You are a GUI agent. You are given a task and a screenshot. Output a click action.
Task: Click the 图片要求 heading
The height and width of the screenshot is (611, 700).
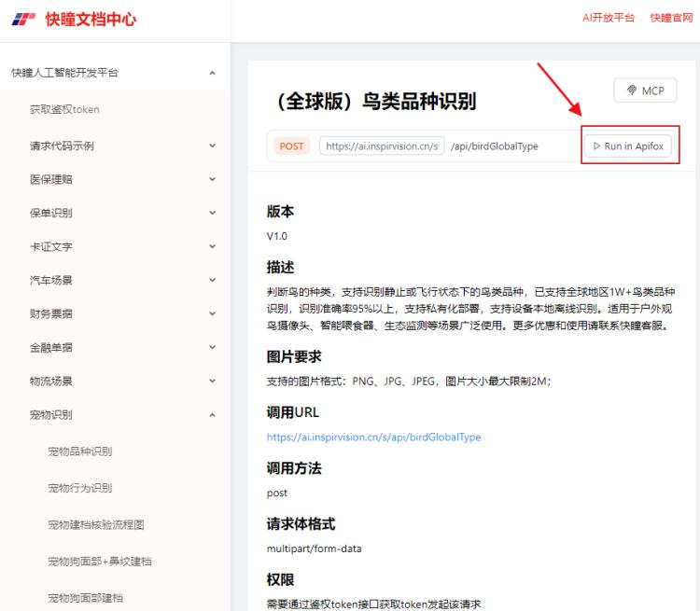[294, 356]
